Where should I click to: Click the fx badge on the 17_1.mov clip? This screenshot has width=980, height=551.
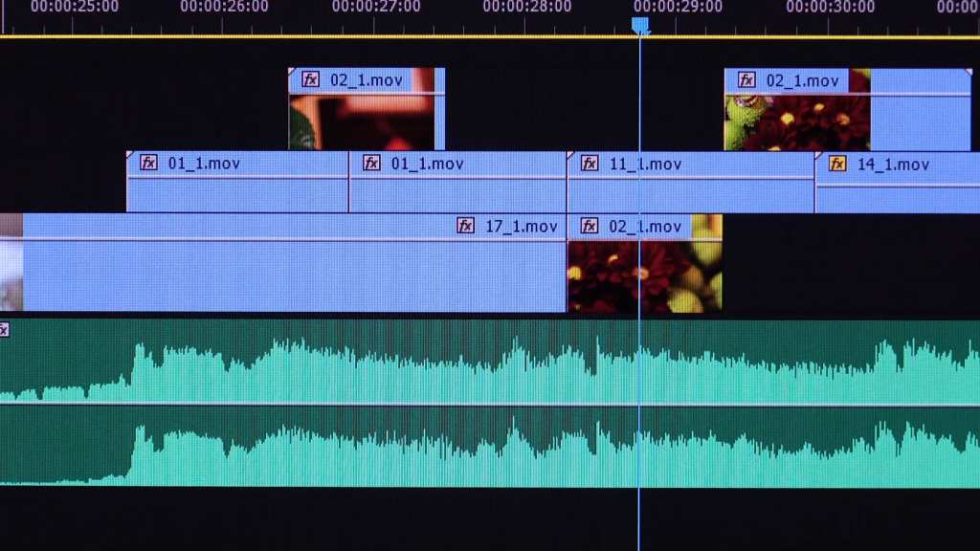pyautogui.click(x=465, y=227)
